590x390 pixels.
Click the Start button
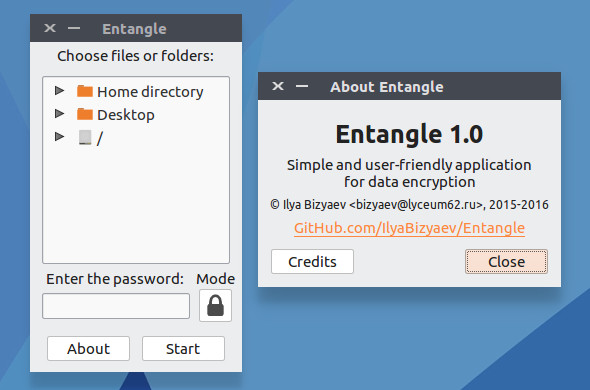coord(183,349)
